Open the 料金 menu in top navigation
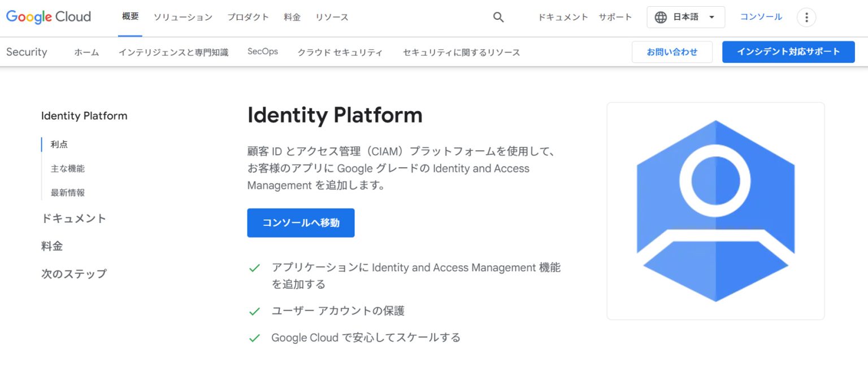 pos(292,18)
